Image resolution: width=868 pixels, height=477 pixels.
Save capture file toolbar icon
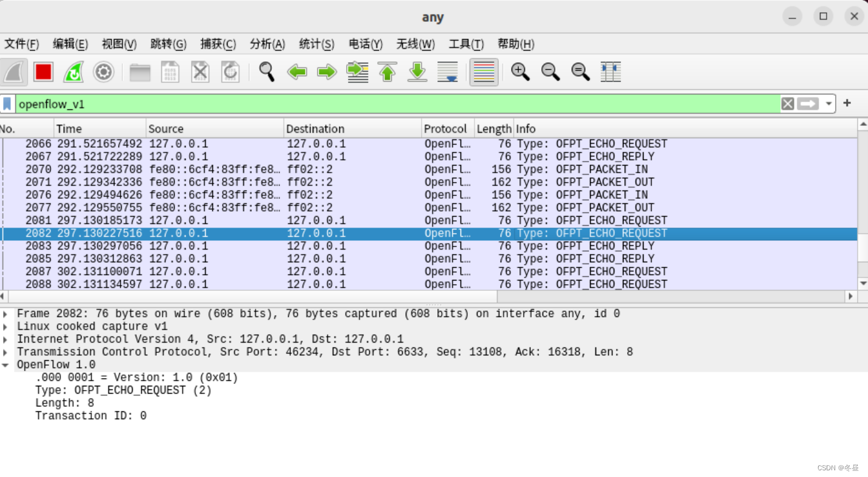pyautogui.click(x=170, y=72)
